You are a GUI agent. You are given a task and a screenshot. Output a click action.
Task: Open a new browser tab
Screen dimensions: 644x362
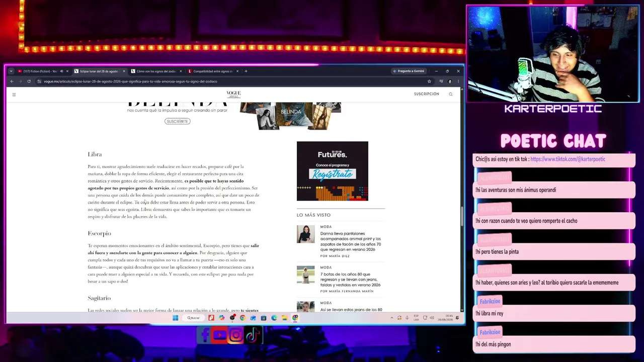[x=246, y=71]
